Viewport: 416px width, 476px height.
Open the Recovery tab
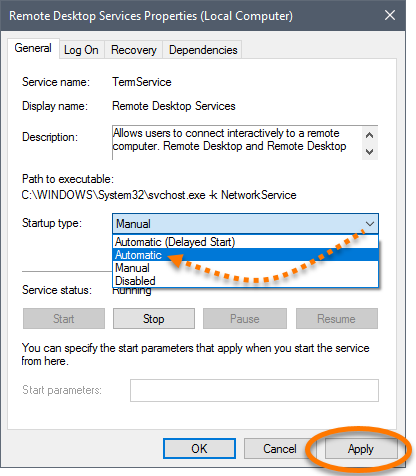134,50
